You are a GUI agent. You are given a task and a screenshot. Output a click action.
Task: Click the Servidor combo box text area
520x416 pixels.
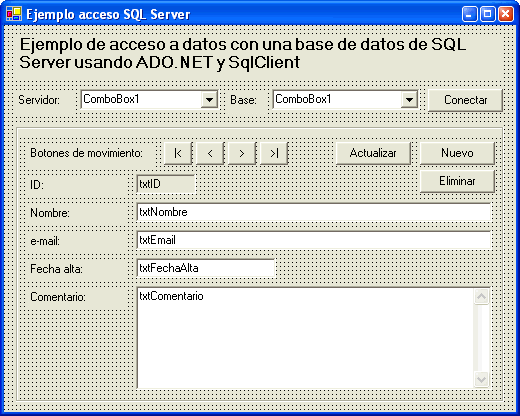[x=141, y=99]
